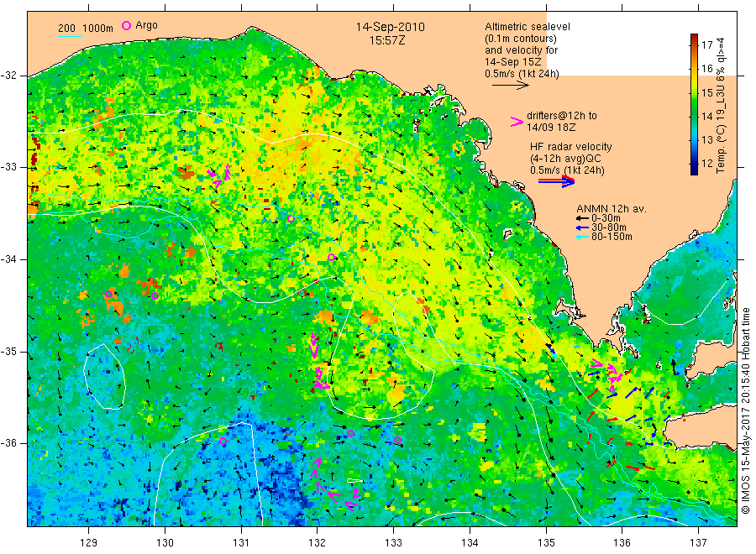Click the '14-Sep 15Z' text

(513, 62)
